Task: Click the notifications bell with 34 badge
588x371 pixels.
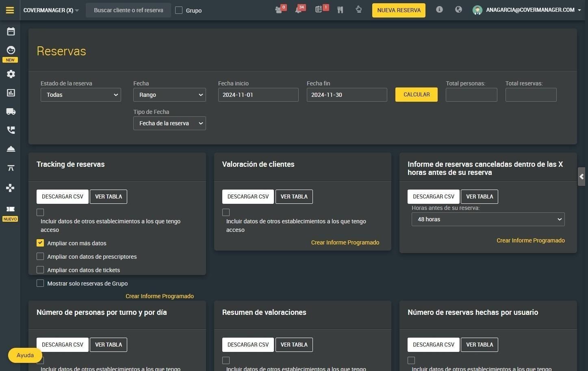Action: click(299, 9)
